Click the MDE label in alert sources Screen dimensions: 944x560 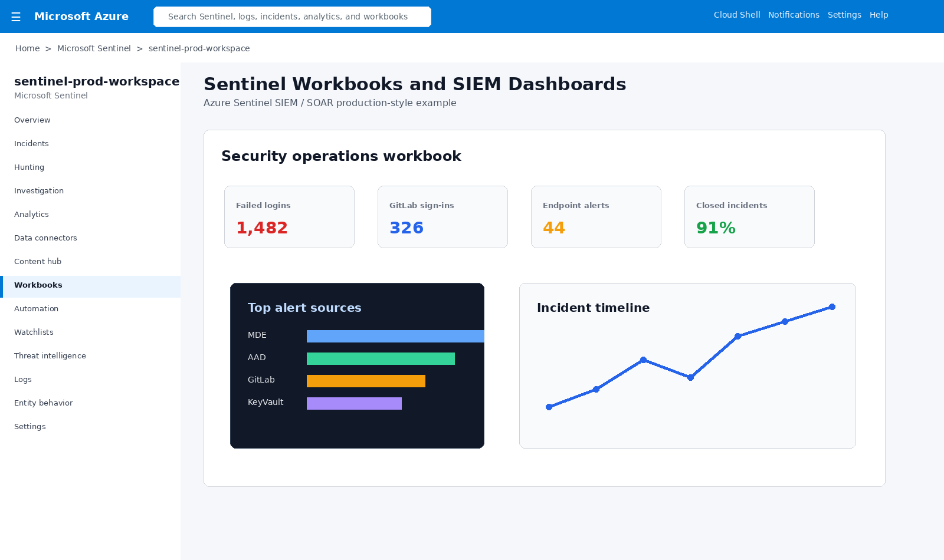pyautogui.click(x=257, y=335)
